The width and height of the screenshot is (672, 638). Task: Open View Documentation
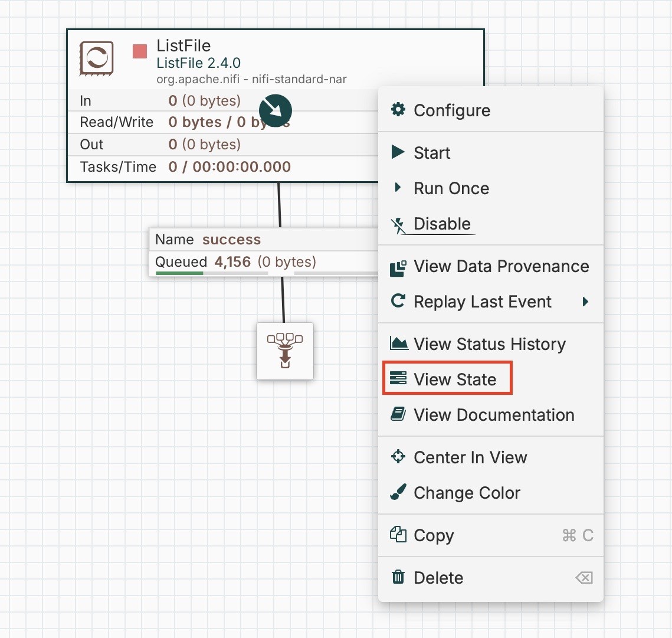click(x=491, y=415)
